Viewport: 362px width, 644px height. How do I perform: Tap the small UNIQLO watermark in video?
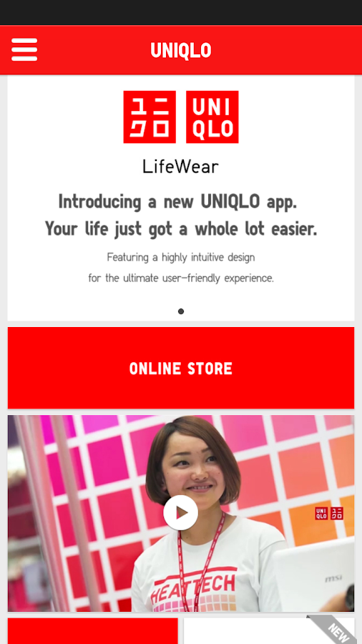tap(329, 513)
